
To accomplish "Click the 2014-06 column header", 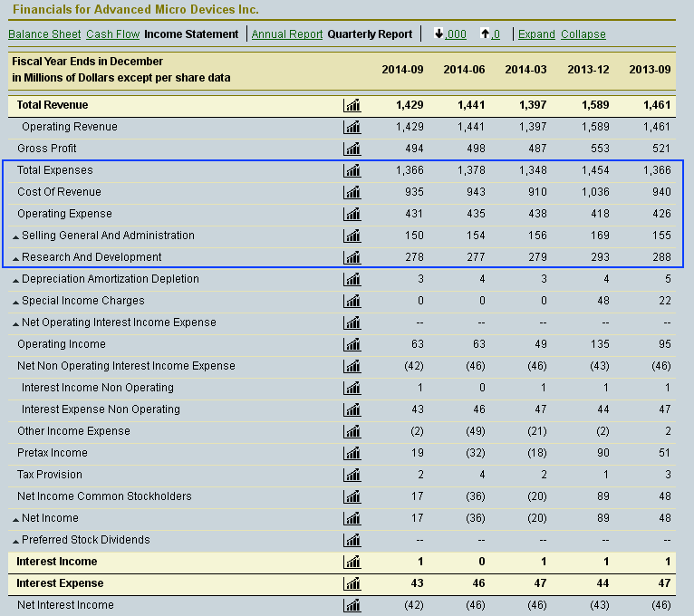I will click(x=464, y=70).
